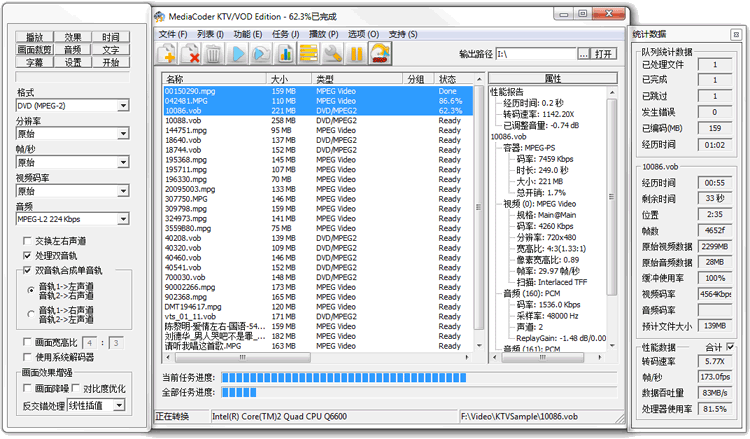Screen dimensions: 750x439
Task: Enable 画面降噪 checkbox
Action: click(27, 388)
